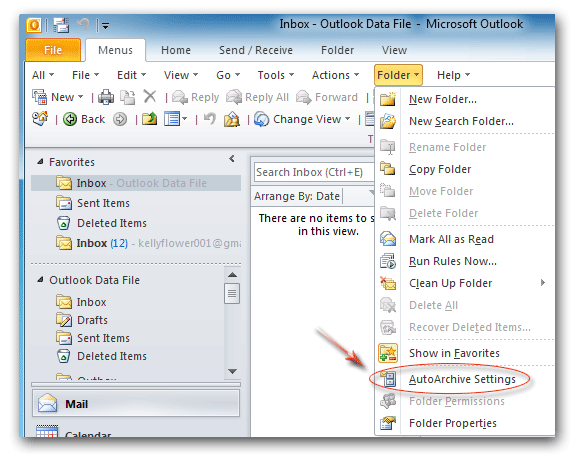Viewport: 574px width, 460px height.
Task: Click the gray Undo arrow icon in second toolbar row
Action: pyautogui.click(x=209, y=119)
